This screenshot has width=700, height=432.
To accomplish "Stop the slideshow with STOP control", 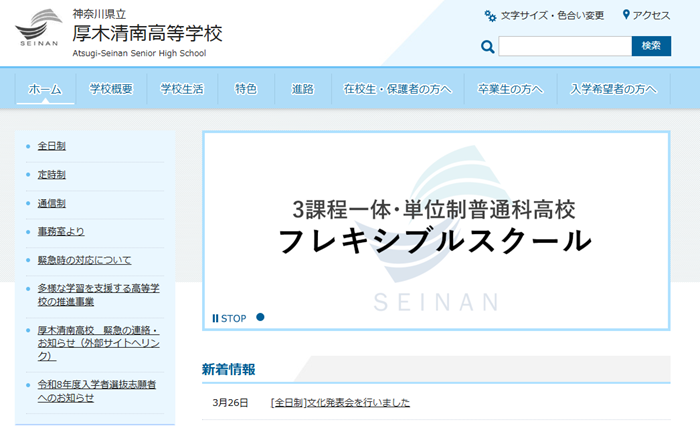I will (x=229, y=318).
